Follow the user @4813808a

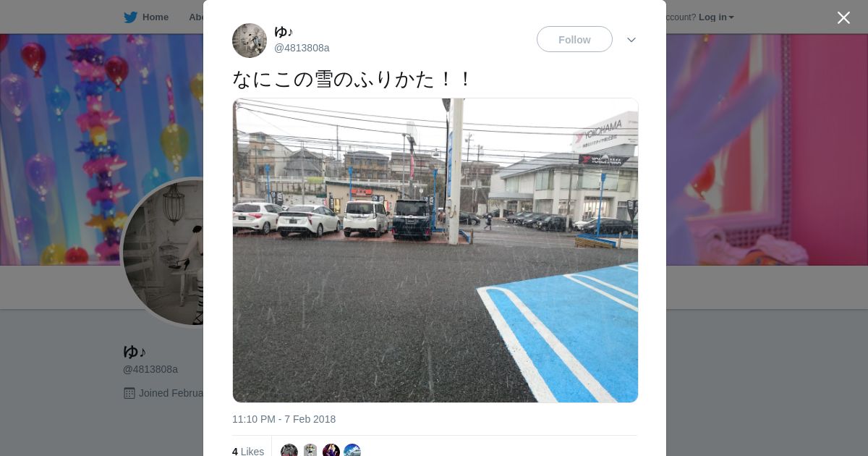pyautogui.click(x=574, y=39)
